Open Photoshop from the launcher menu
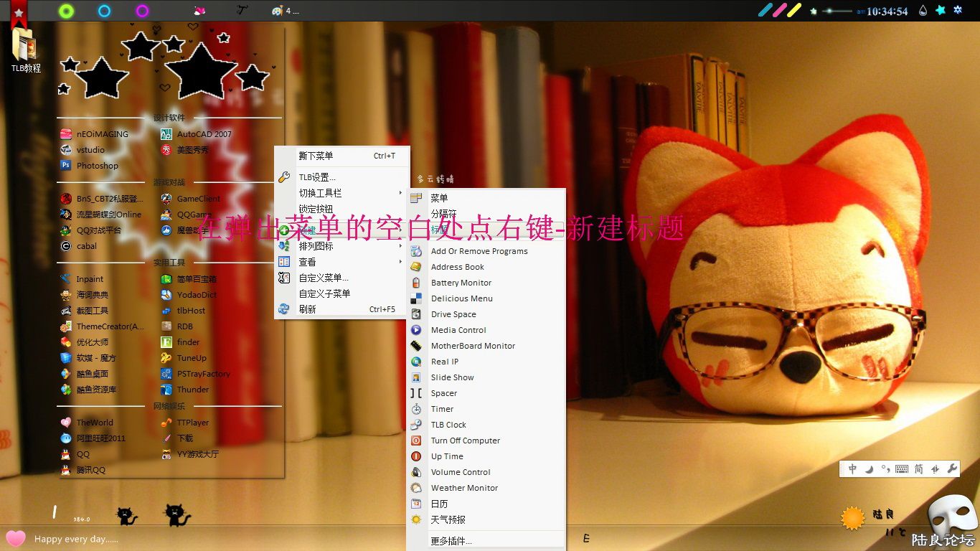Screen dimensions: 980x551 tap(97, 166)
